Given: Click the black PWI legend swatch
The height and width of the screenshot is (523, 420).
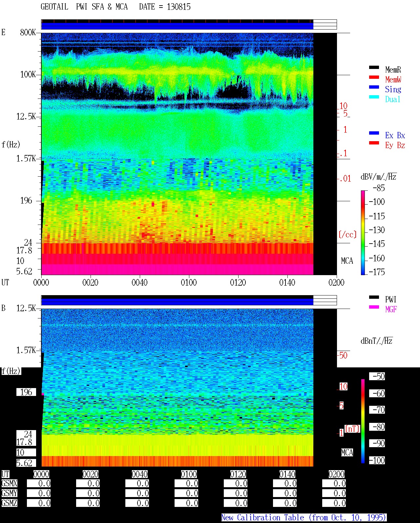Looking at the screenshot, I should [x=374, y=297].
